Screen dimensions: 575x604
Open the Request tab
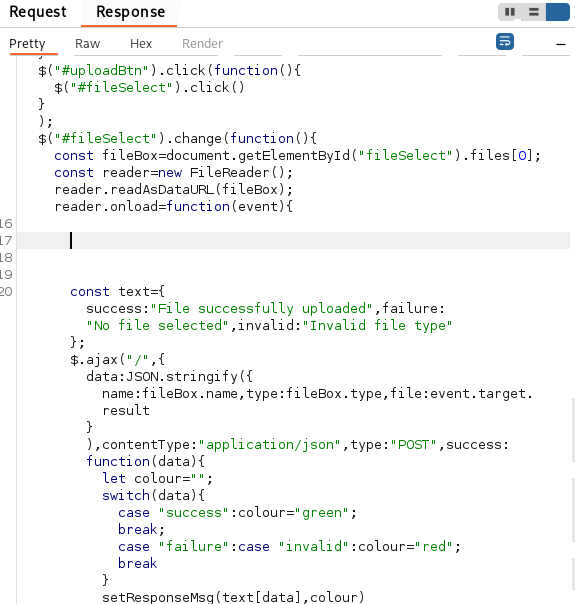(x=38, y=12)
